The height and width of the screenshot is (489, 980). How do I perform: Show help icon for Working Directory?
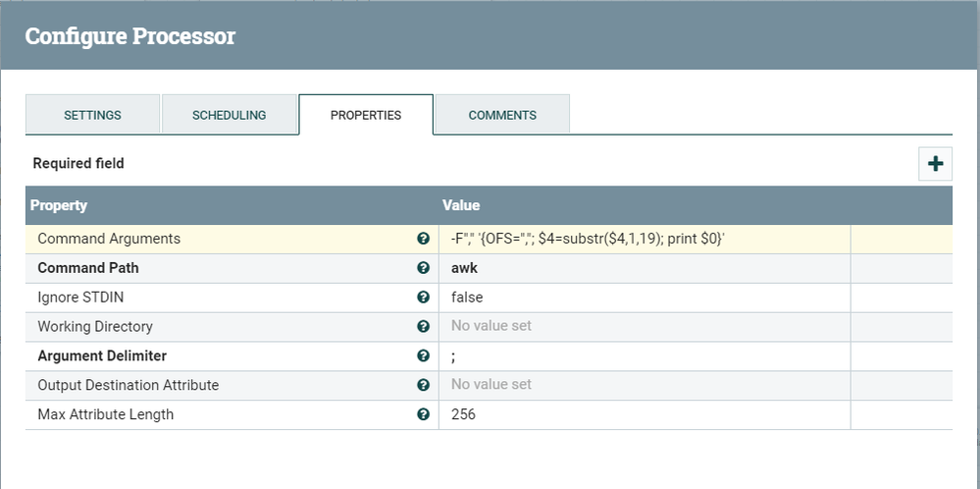(x=423, y=326)
